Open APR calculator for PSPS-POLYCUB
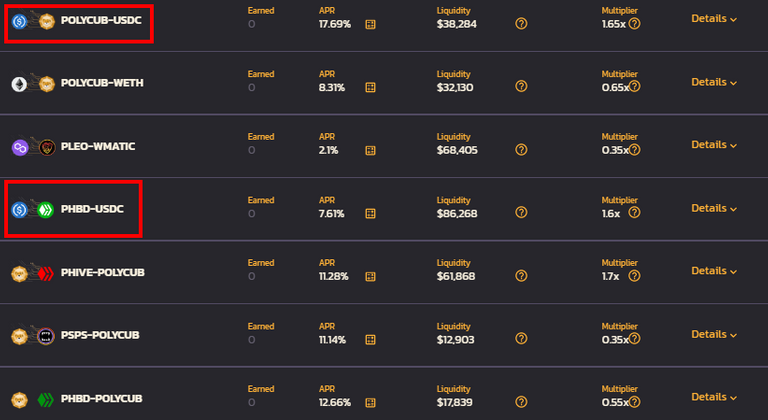768x420 pixels. coord(370,340)
